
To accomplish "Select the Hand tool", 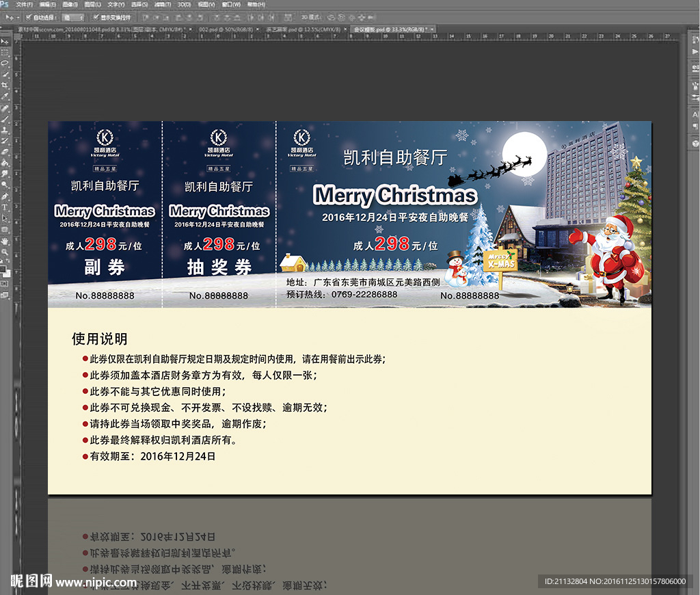I will [5, 241].
